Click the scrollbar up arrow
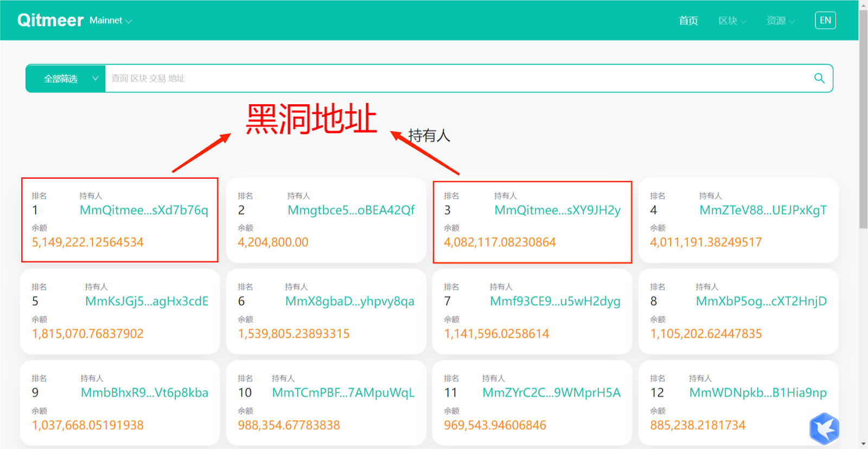Image resolution: width=868 pixels, height=449 pixels. click(x=863, y=4)
